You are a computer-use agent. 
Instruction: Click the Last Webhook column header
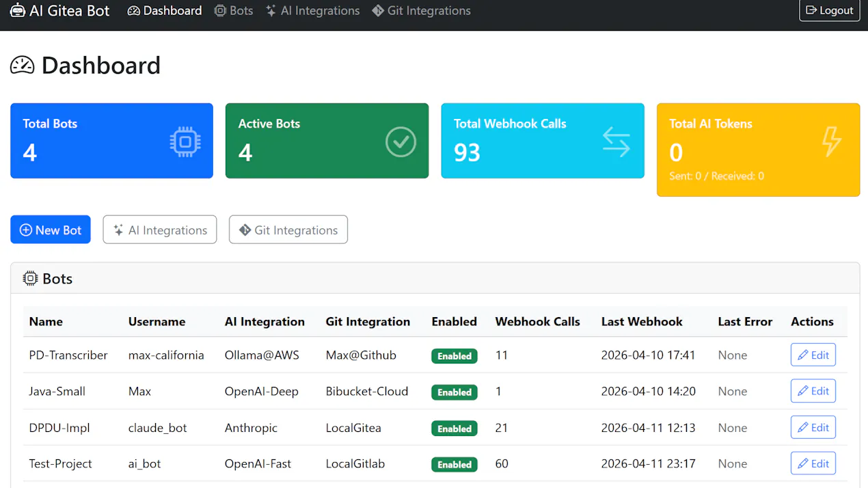point(642,321)
